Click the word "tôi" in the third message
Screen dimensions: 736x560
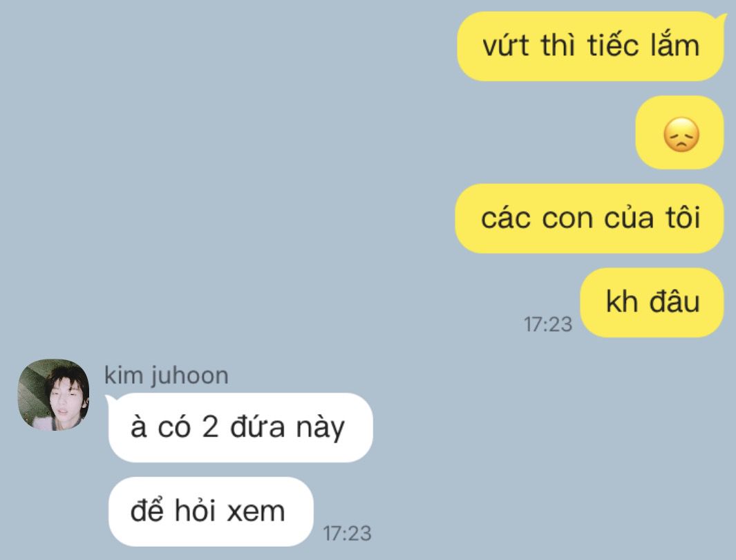[683, 218]
